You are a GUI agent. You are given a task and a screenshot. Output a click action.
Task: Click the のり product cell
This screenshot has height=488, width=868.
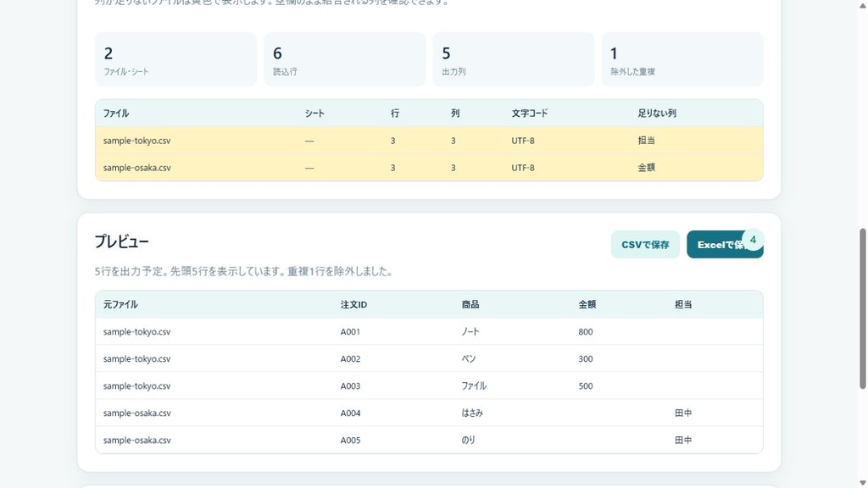pos(468,441)
